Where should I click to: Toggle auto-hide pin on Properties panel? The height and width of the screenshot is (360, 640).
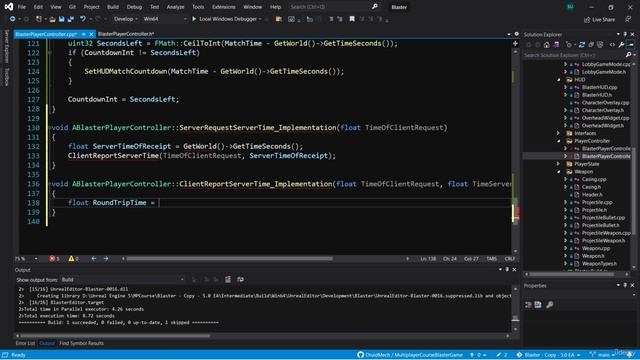(x=625, y=285)
